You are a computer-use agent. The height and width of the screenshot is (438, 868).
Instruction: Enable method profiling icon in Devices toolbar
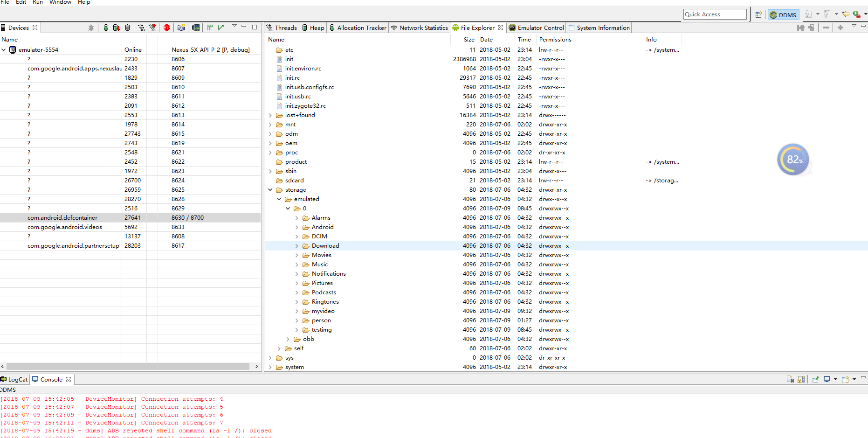(x=152, y=28)
